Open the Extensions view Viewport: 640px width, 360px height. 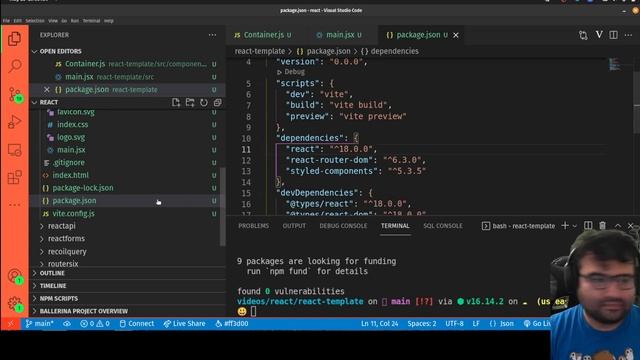pos(15,178)
